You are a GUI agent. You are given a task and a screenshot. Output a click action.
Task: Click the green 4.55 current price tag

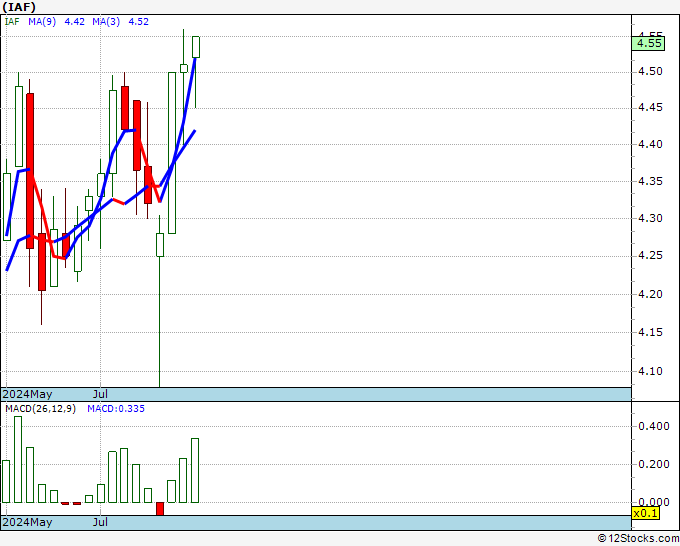pyautogui.click(x=648, y=43)
